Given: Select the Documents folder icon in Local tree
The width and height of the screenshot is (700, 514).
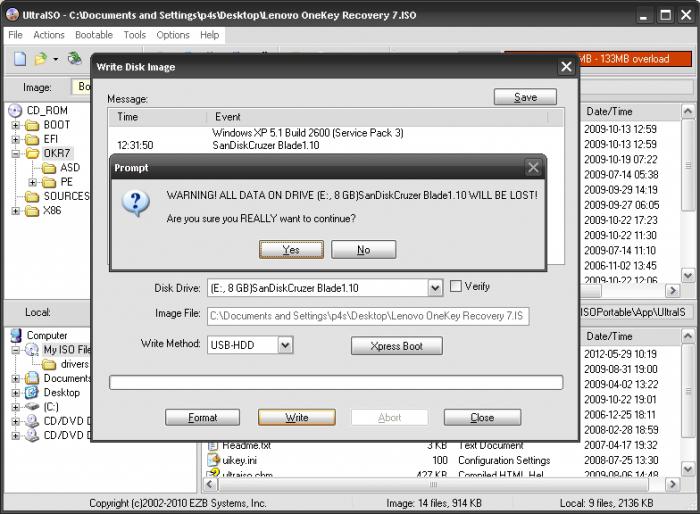Looking at the screenshot, I should pos(32,379).
